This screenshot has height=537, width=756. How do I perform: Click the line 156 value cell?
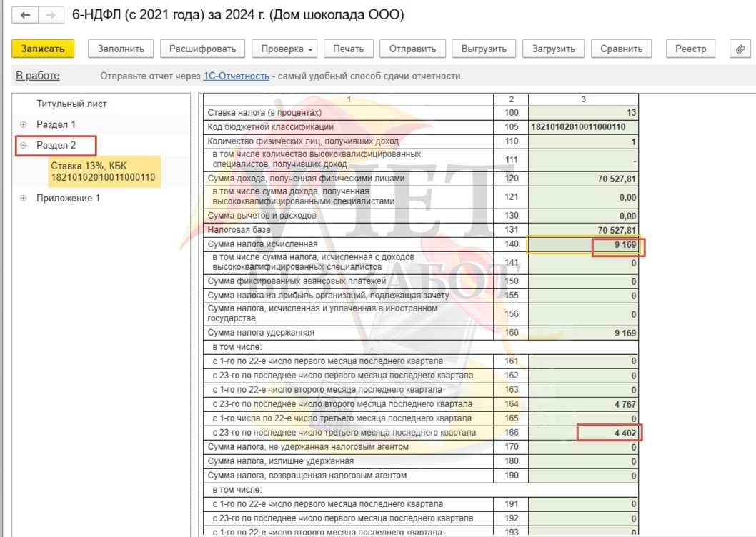[583, 314]
